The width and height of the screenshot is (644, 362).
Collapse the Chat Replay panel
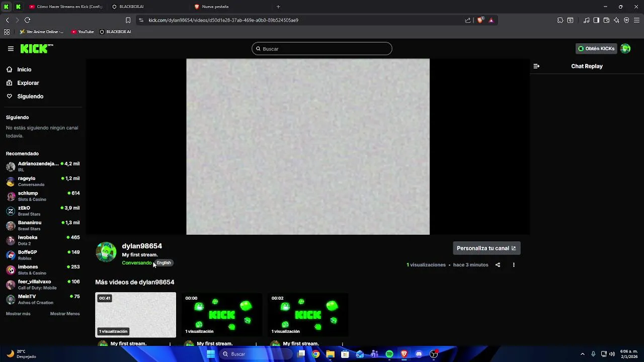(x=536, y=66)
